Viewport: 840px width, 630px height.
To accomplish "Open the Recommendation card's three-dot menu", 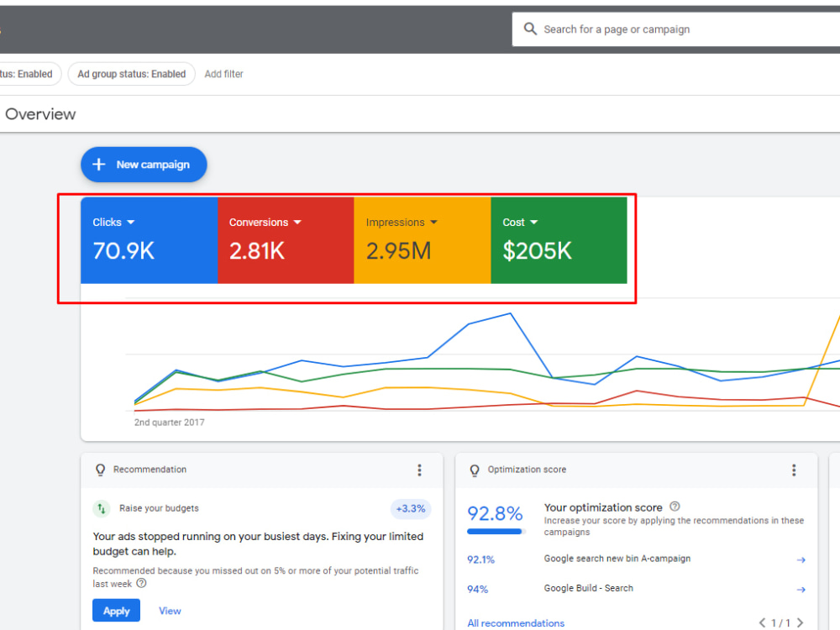I will coord(419,470).
